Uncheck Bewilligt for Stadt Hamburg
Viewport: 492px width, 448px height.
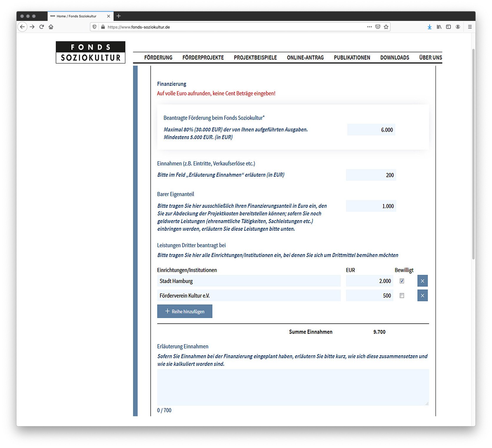[402, 281]
